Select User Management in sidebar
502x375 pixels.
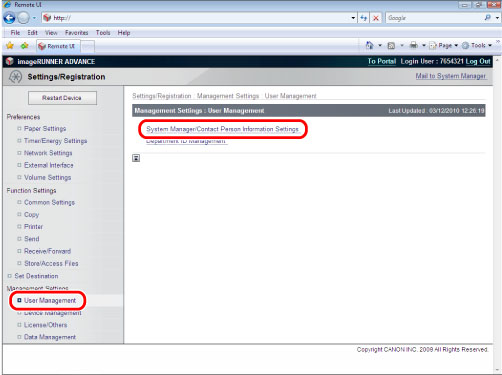click(50, 300)
